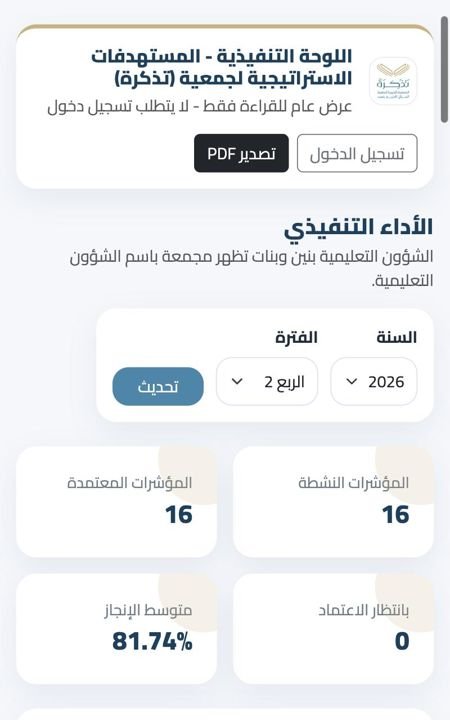Select the المؤشرات النشطة stat card

point(333,502)
